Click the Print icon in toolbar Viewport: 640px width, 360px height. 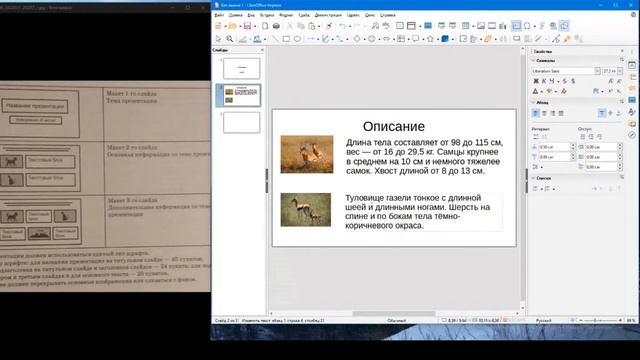coord(276,26)
